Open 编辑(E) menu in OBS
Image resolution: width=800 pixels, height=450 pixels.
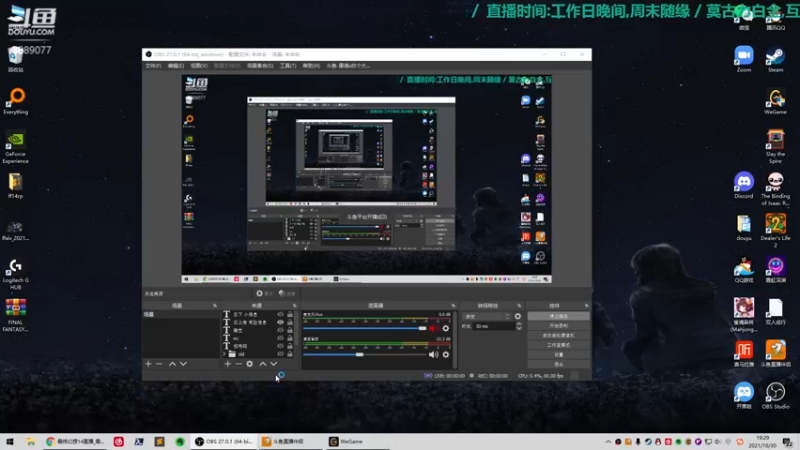[x=176, y=66]
